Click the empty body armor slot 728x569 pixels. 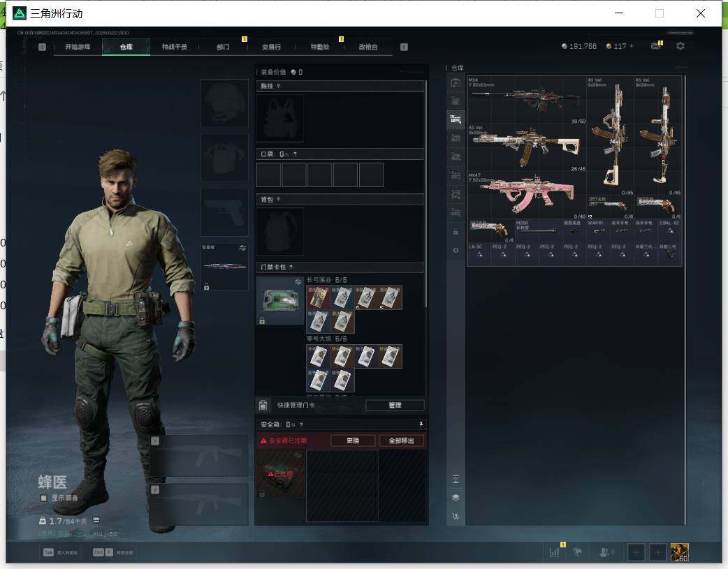[x=224, y=158]
